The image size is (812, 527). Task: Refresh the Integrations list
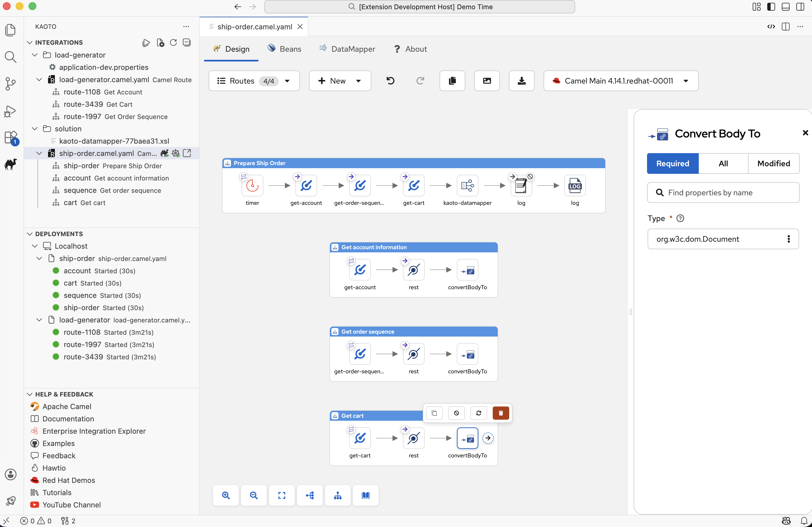tap(173, 42)
